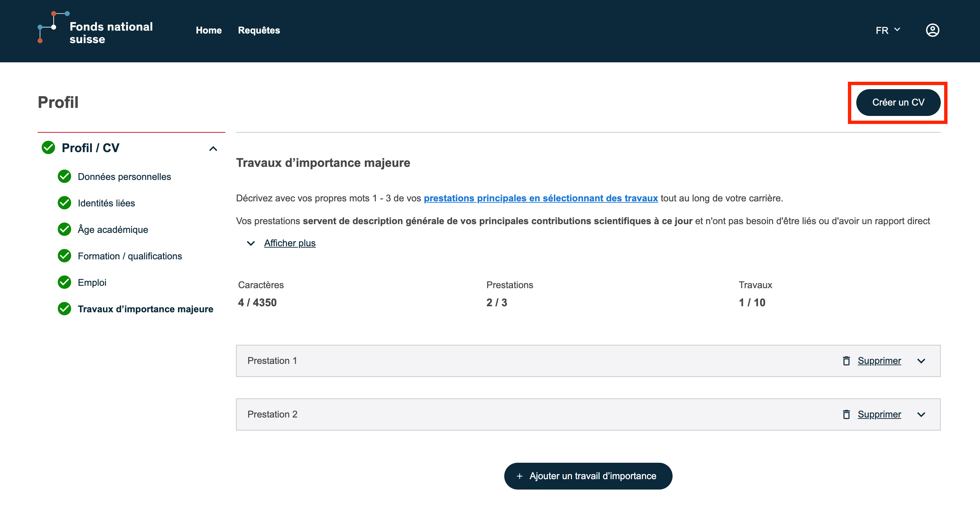980x514 pixels.
Task: Click the green check next to Profil / CV
Action: tap(48, 147)
